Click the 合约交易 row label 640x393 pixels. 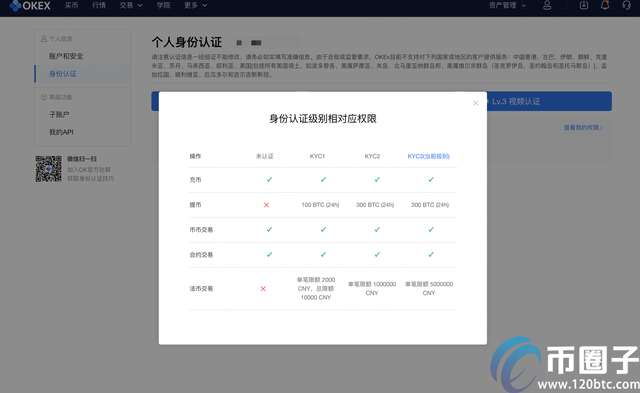pos(201,255)
